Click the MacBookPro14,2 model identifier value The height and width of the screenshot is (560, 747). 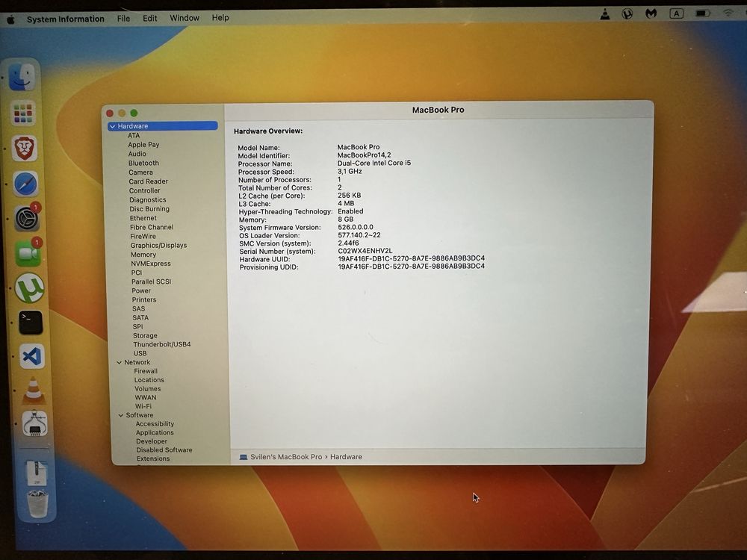pyautogui.click(x=364, y=155)
